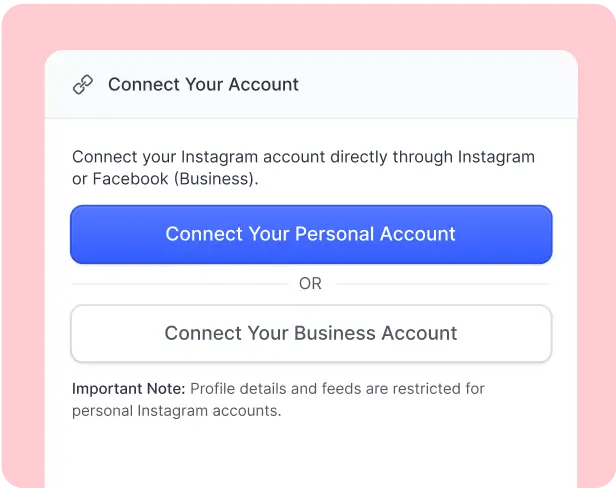Click the note about restricted personal accounts
616x488 pixels.
[x=278, y=400]
